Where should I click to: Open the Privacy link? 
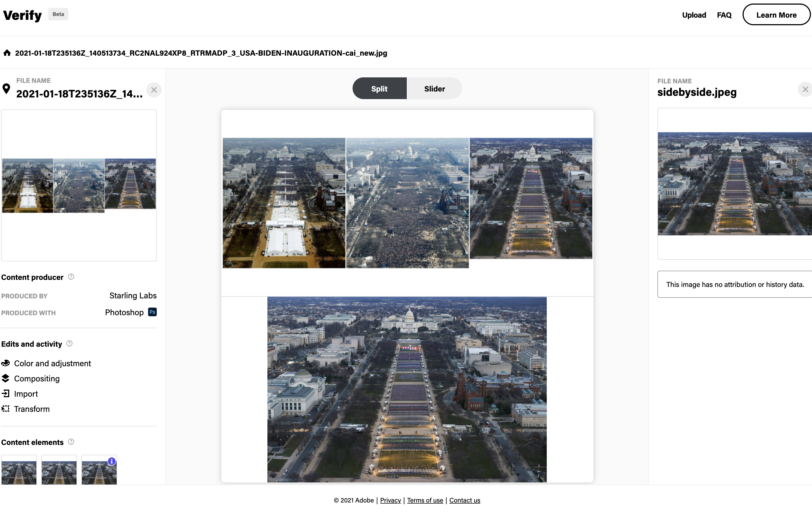tap(391, 500)
